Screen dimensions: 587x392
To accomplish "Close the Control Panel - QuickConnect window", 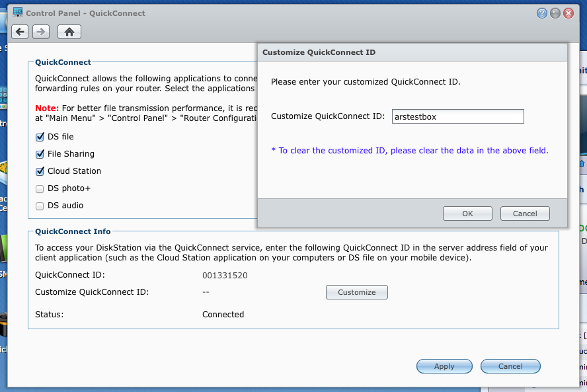I will 568,13.
